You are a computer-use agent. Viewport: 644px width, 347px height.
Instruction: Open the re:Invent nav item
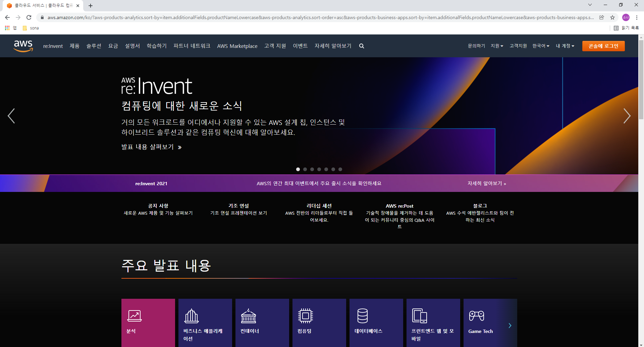(53, 46)
